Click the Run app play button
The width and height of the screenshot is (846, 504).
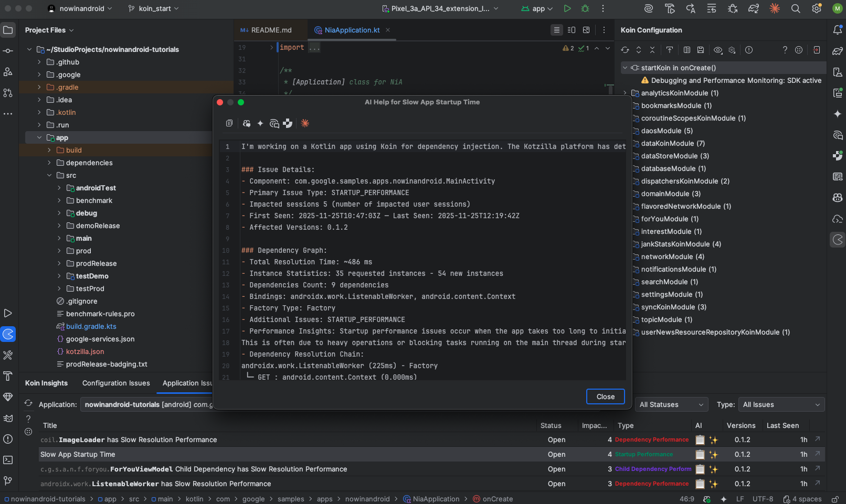click(x=567, y=8)
